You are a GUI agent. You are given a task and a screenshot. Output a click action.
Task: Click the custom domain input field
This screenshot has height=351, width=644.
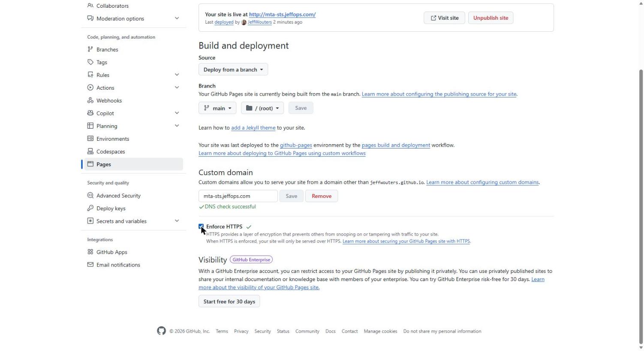pos(238,196)
